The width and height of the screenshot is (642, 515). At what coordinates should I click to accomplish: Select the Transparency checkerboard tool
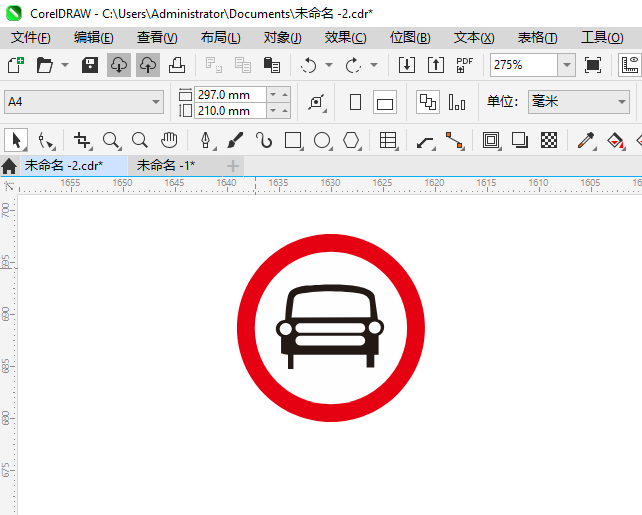(549, 140)
